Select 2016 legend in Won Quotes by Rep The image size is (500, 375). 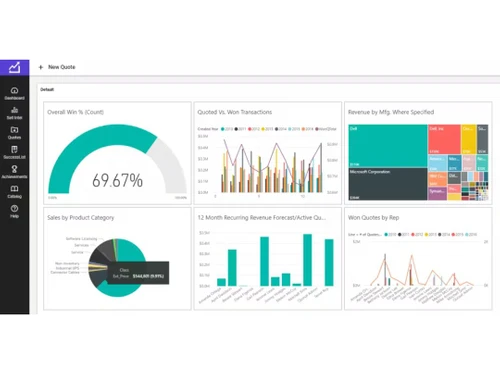(471, 235)
